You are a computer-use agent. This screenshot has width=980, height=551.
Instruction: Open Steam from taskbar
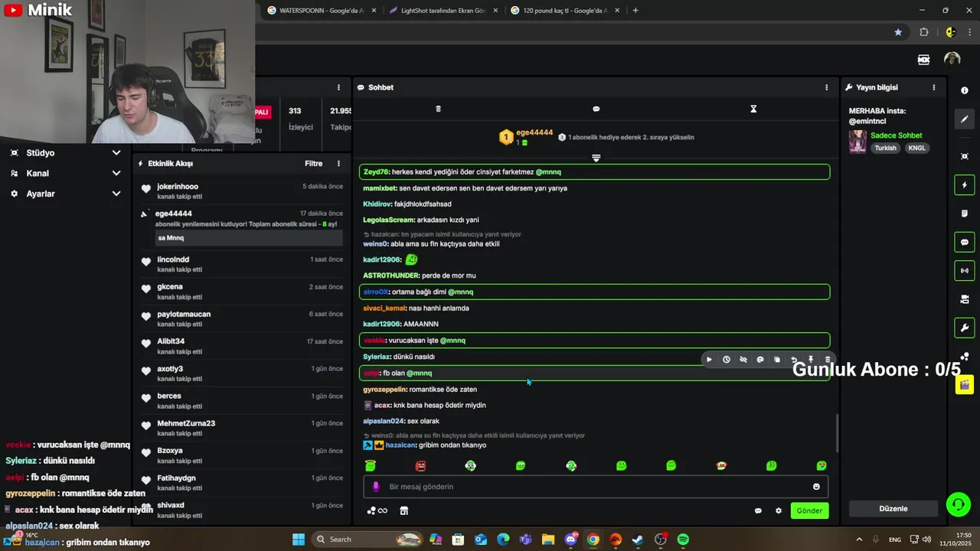pos(638,540)
